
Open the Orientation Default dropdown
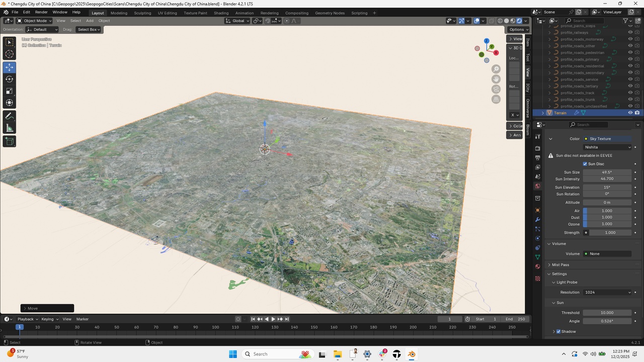coord(42,30)
